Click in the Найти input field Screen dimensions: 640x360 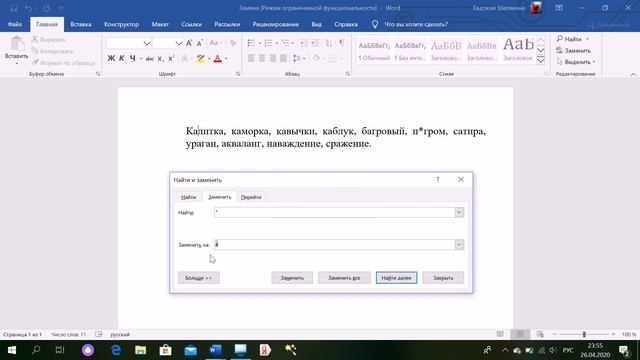coord(334,212)
